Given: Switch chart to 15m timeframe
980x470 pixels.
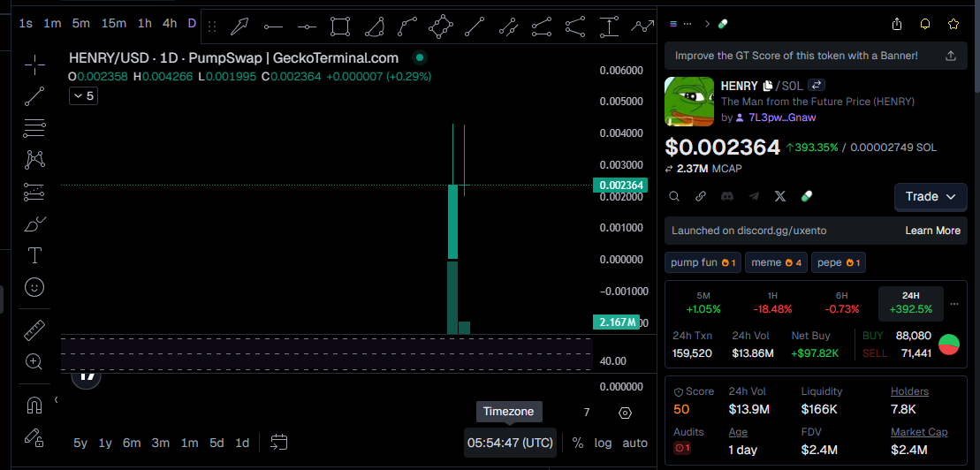Looking at the screenshot, I should click(114, 24).
